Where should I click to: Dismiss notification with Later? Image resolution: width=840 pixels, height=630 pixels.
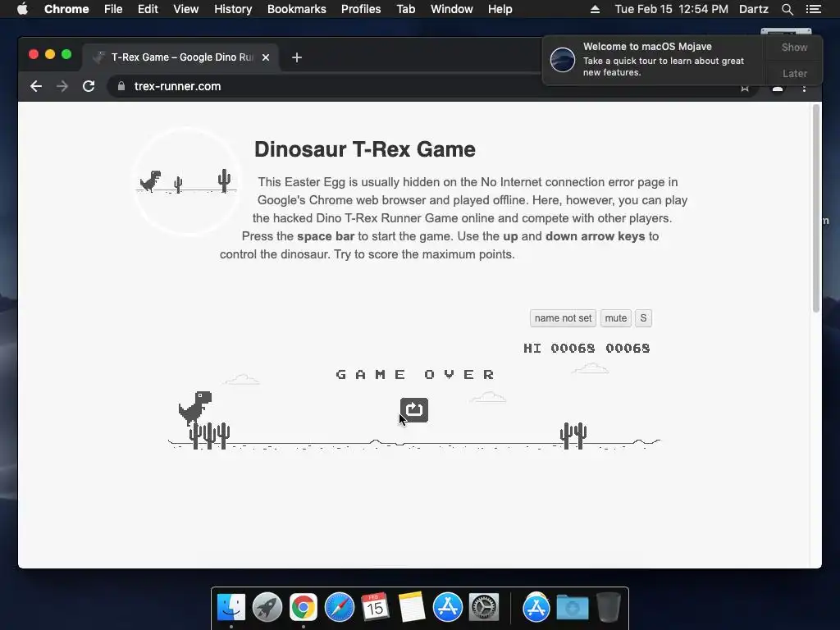[x=794, y=73]
